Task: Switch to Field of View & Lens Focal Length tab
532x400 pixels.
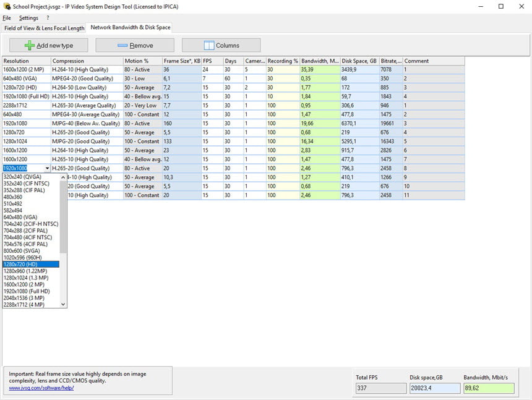Action: (44, 28)
